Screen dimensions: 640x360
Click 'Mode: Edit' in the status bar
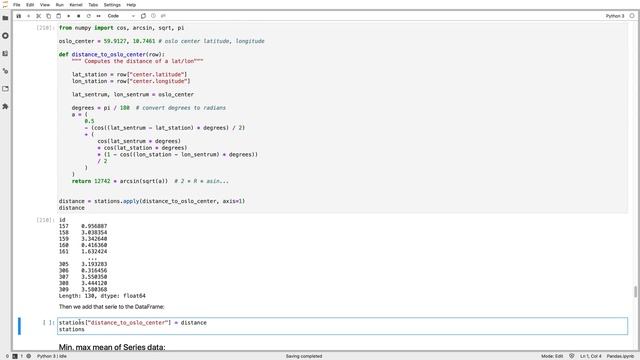click(x=552, y=356)
